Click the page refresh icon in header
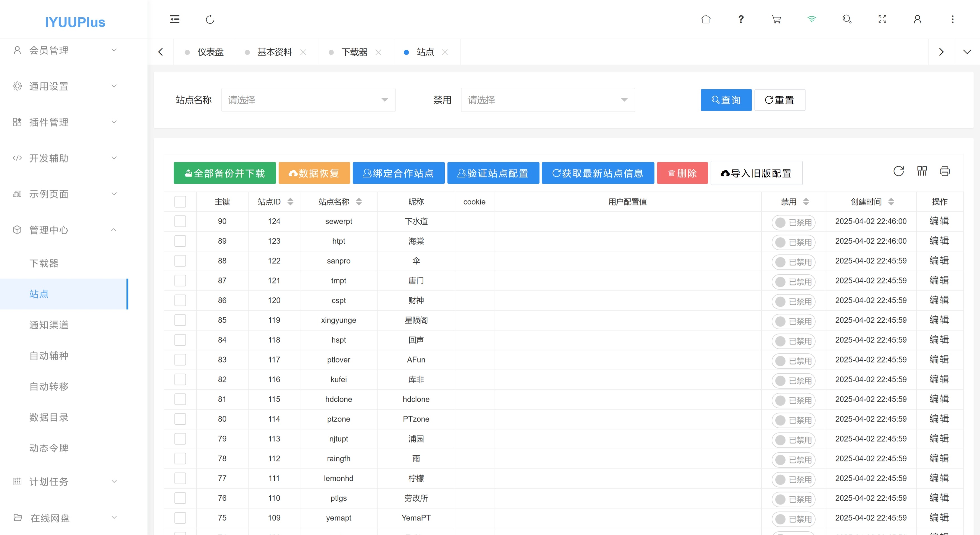 [x=210, y=19]
